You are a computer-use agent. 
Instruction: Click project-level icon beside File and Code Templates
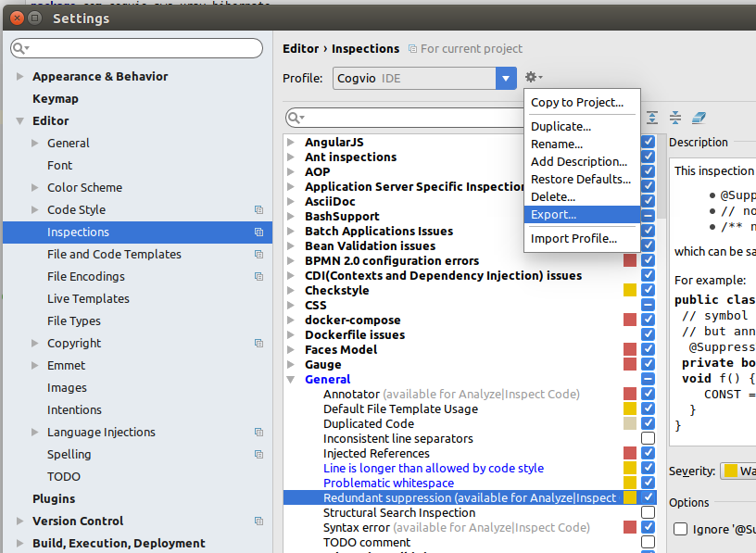258,254
